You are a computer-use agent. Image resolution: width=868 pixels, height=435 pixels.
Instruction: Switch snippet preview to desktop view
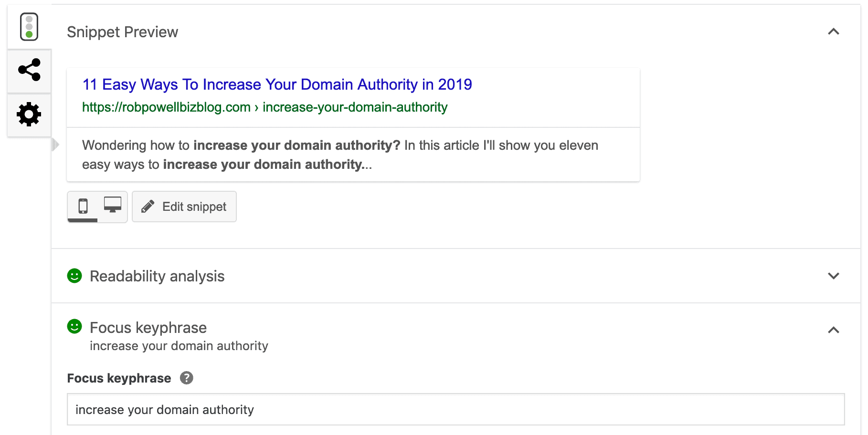click(113, 206)
